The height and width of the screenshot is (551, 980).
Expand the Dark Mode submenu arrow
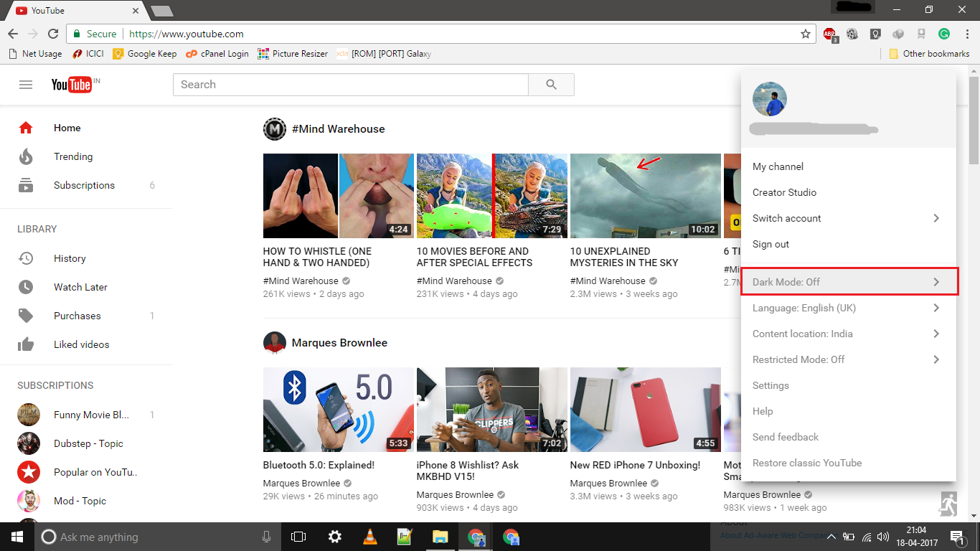[x=936, y=282]
